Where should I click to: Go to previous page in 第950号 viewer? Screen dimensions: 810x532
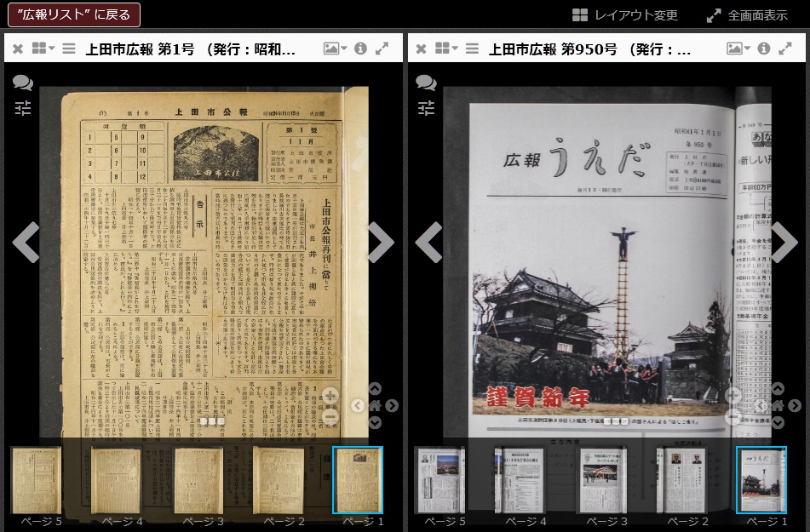pos(428,243)
